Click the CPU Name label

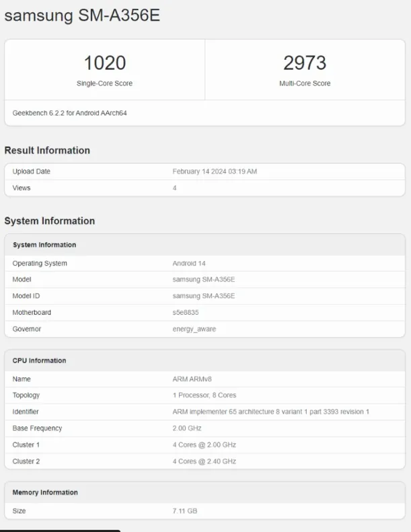pyautogui.click(x=22, y=379)
